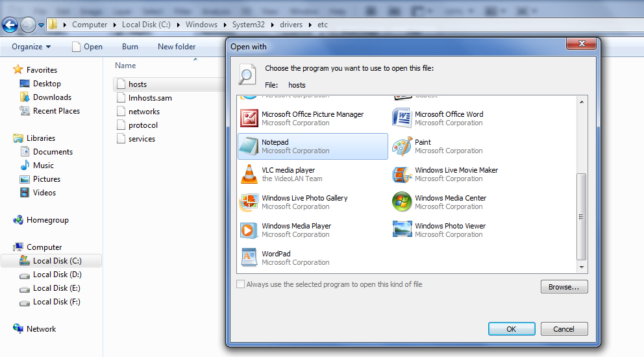Navigate to drivers in address bar
644x357 pixels.
pos(291,25)
